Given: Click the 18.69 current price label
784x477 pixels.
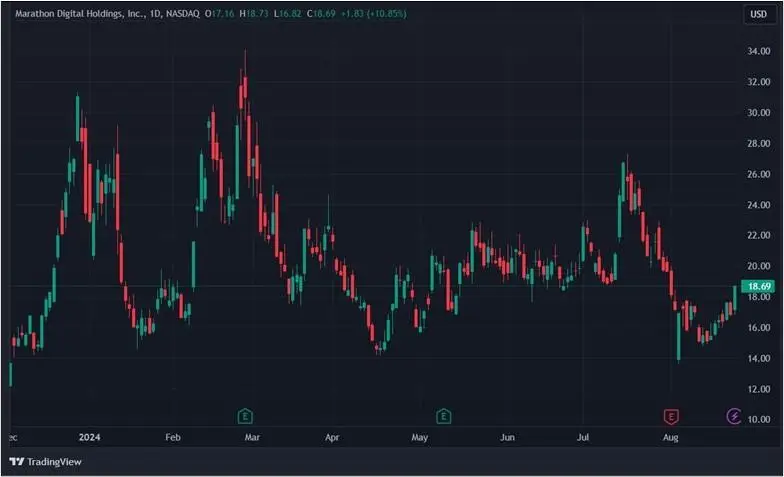Looking at the screenshot, I should coord(760,287).
